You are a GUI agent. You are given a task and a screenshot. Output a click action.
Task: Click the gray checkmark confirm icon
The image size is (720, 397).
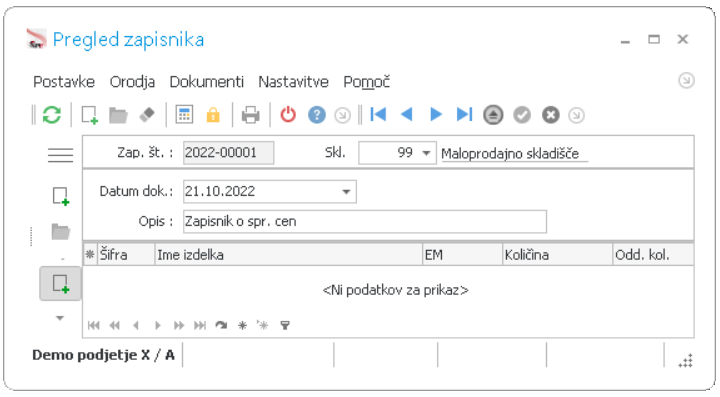click(x=522, y=115)
